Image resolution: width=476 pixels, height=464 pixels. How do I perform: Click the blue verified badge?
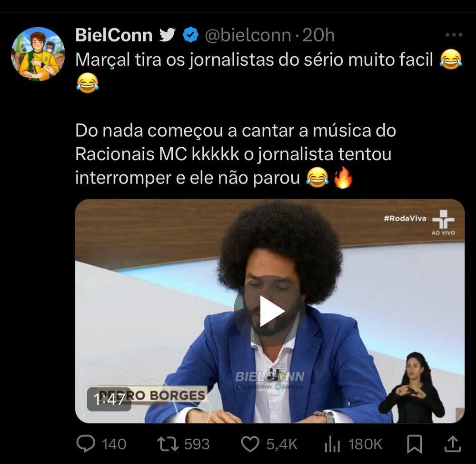(x=190, y=35)
